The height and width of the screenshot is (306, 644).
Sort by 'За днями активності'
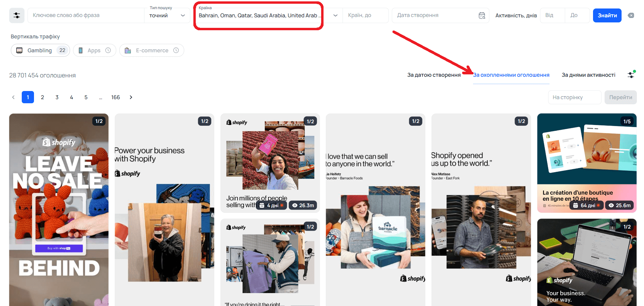click(589, 75)
